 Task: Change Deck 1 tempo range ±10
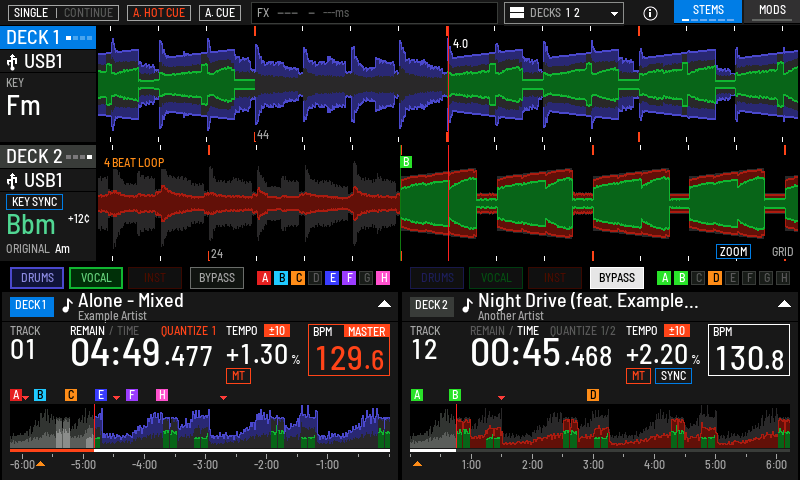coord(277,331)
